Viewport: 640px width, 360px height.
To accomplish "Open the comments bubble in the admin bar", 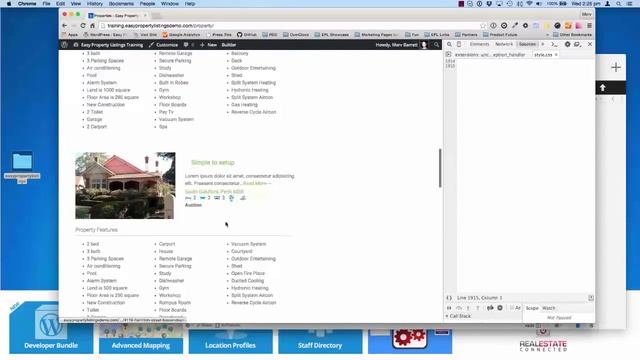I will [186, 44].
